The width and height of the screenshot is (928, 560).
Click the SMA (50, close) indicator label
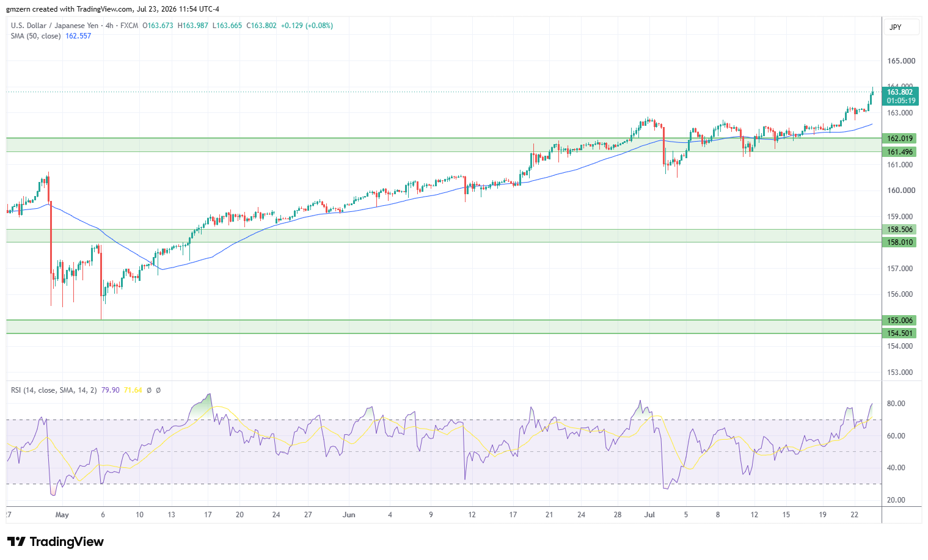36,36
